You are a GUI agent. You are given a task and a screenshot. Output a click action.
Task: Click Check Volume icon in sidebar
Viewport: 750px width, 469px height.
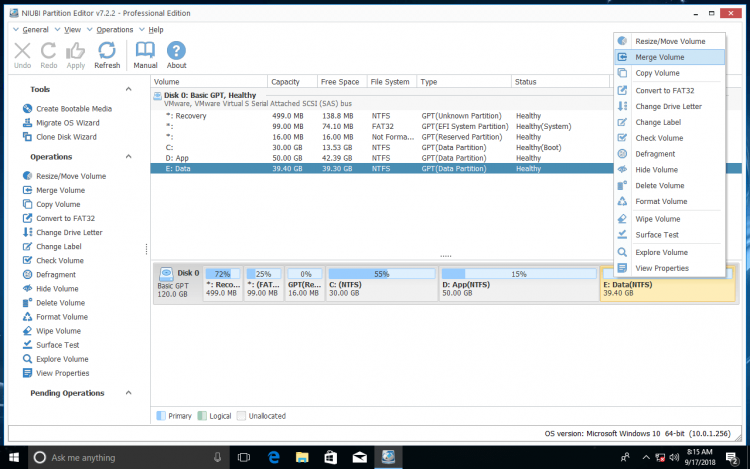click(27, 260)
